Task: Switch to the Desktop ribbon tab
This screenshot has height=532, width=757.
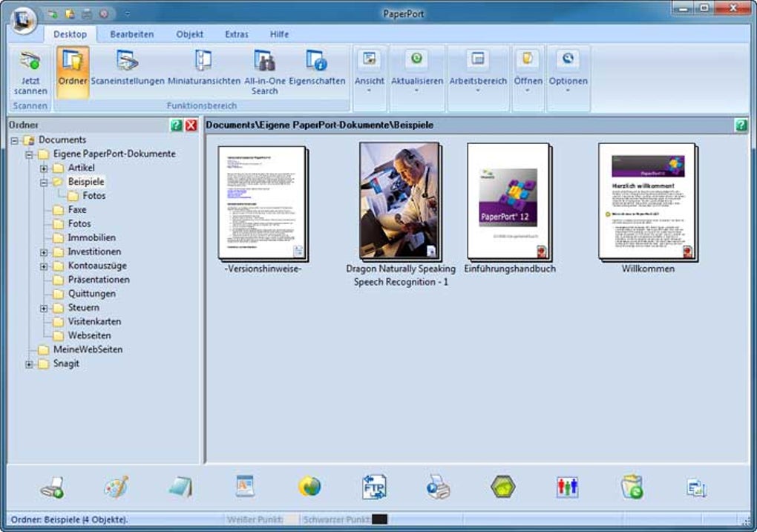Action: tap(70, 34)
